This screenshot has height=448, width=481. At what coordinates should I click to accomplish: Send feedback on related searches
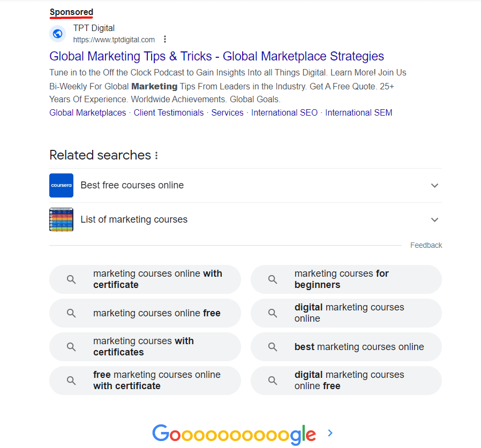tap(426, 245)
